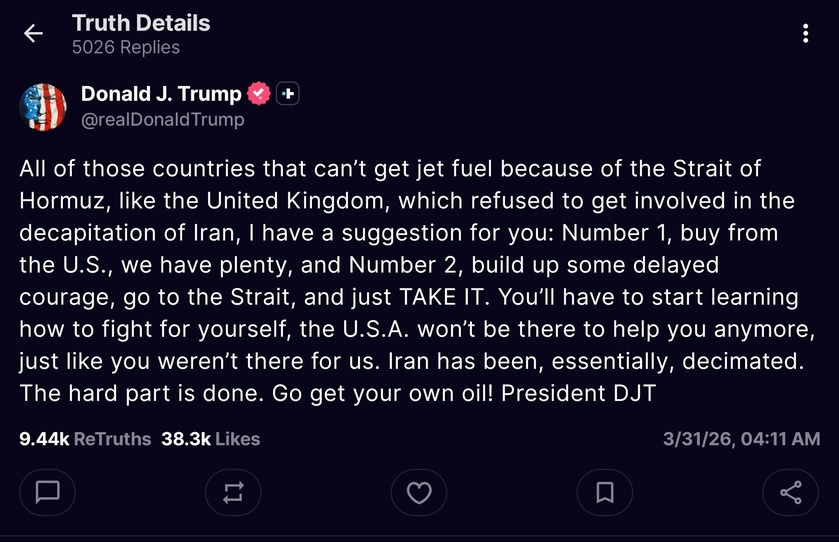
Task: Open Donald J. Trump's profile name
Action: [161, 94]
